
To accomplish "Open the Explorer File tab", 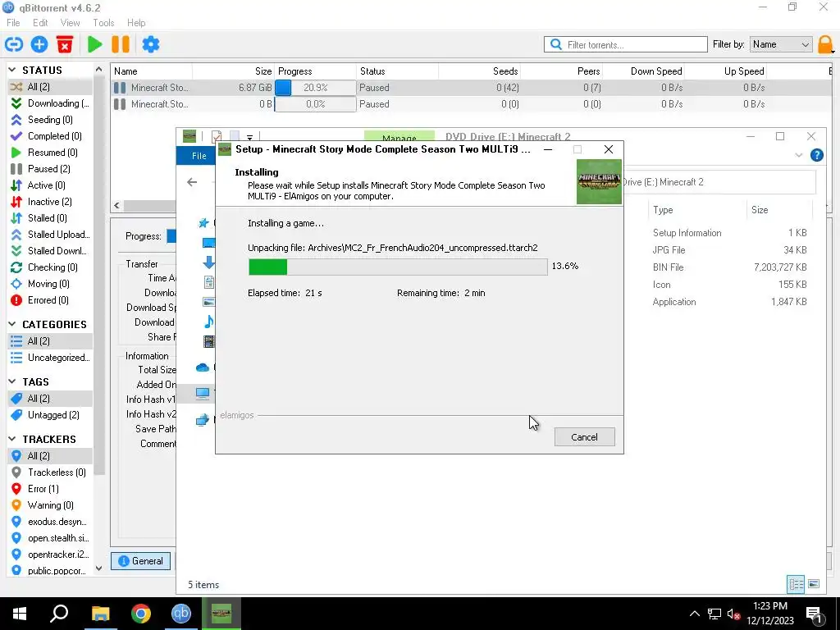I will 196,156.
